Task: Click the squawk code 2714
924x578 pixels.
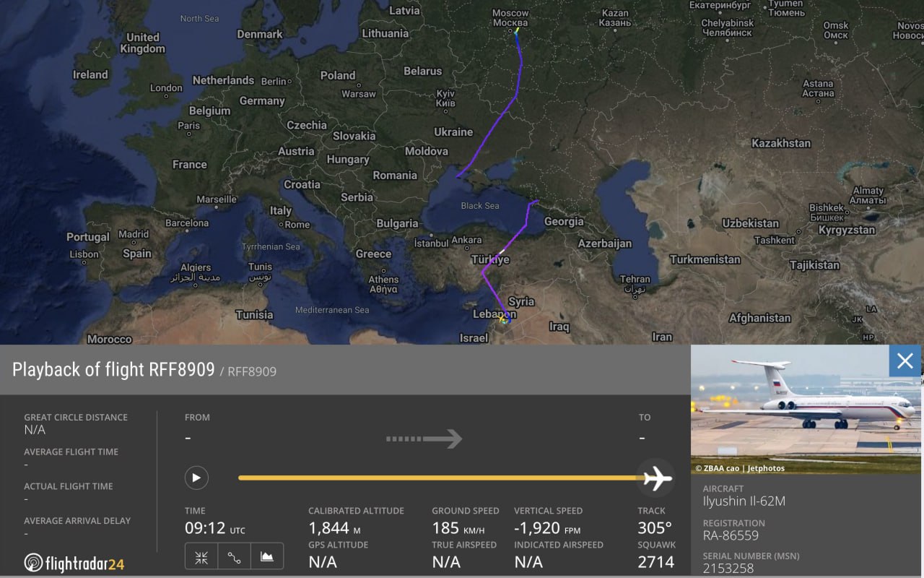Action: (655, 562)
